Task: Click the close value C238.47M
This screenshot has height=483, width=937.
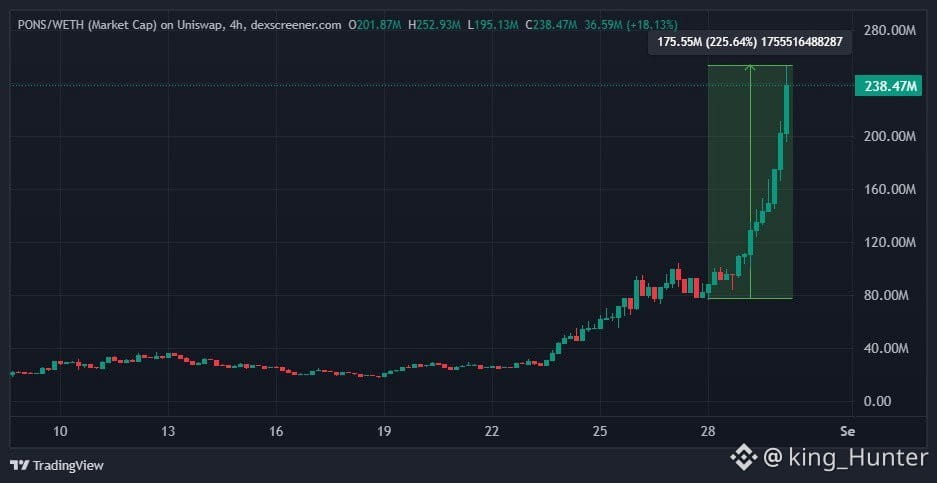Action: pos(551,25)
